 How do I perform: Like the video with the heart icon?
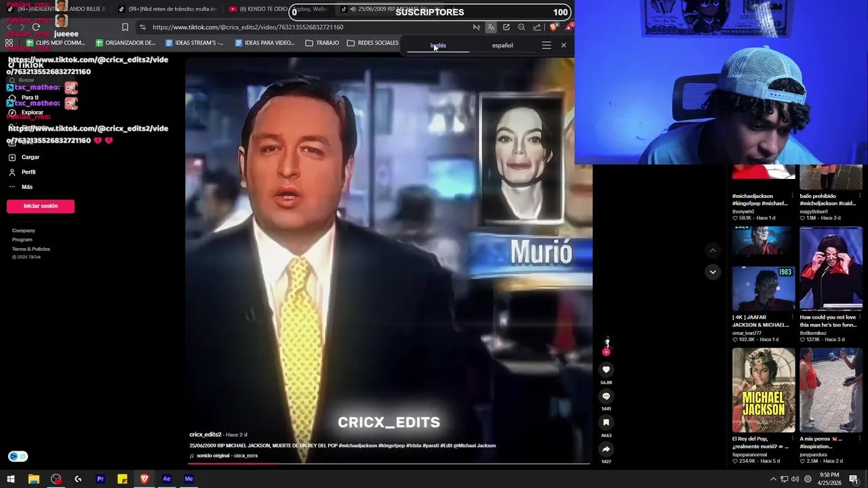[x=606, y=369]
